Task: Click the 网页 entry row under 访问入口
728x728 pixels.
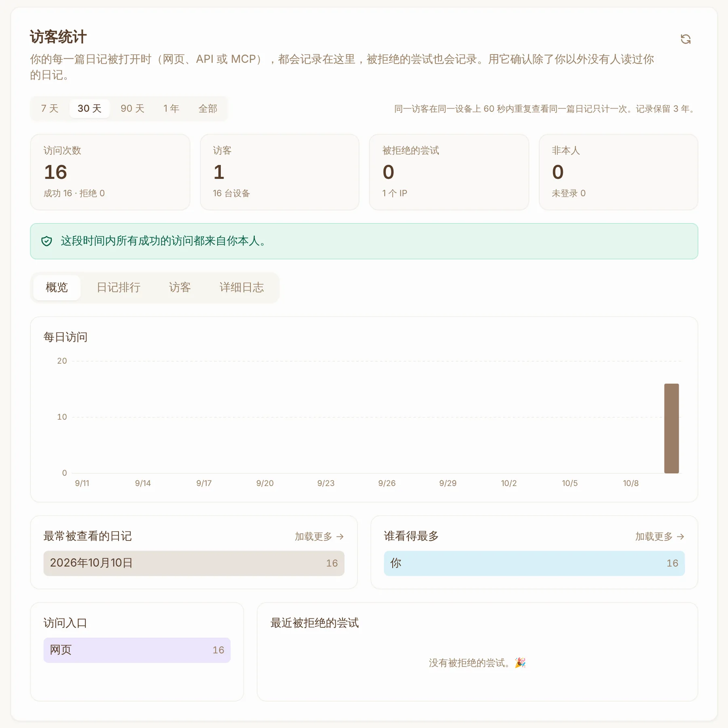Action: click(137, 650)
